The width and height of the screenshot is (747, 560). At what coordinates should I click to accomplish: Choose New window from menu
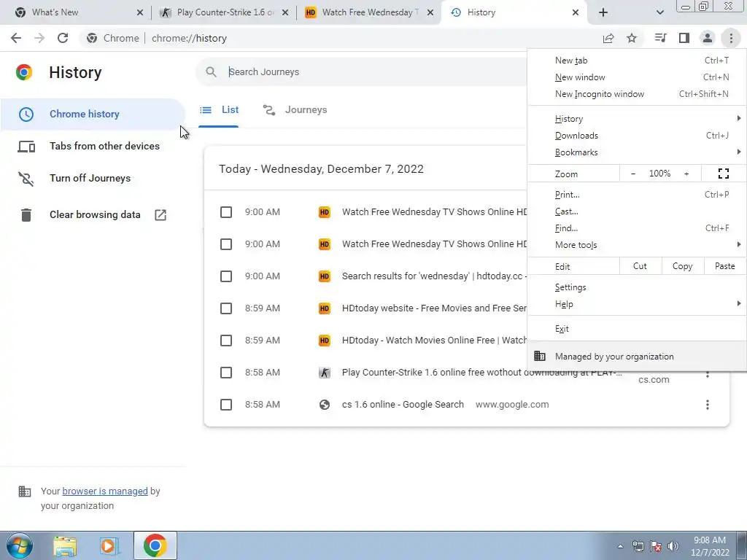[637, 77]
